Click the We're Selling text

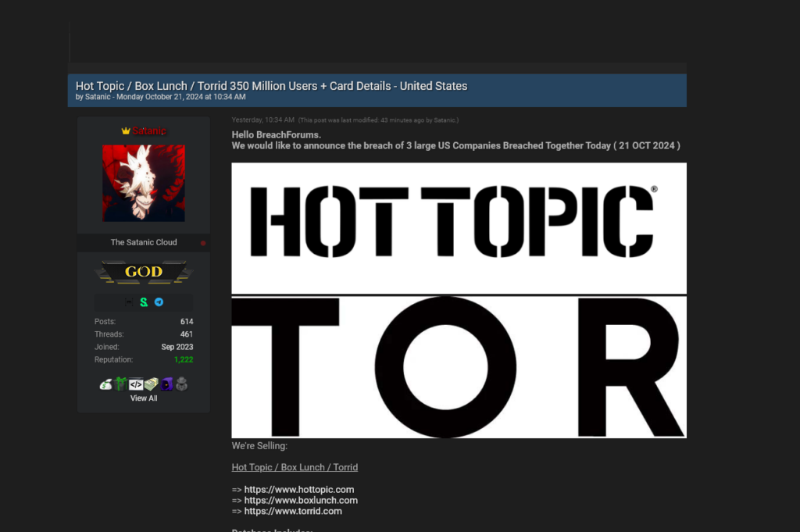pyautogui.click(x=259, y=446)
